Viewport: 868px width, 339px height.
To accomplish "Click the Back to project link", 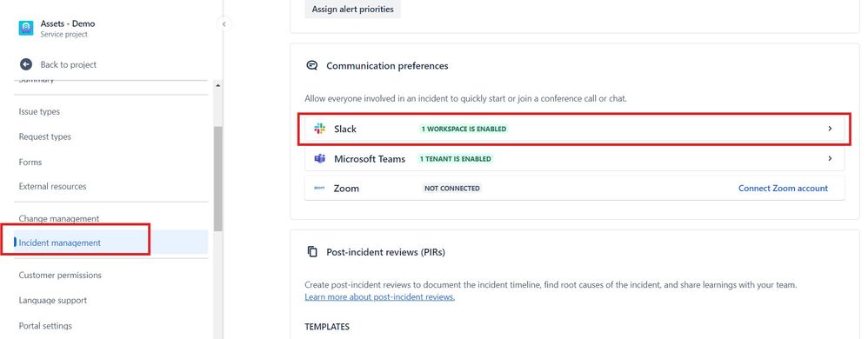I will pyautogui.click(x=69, y=64).
